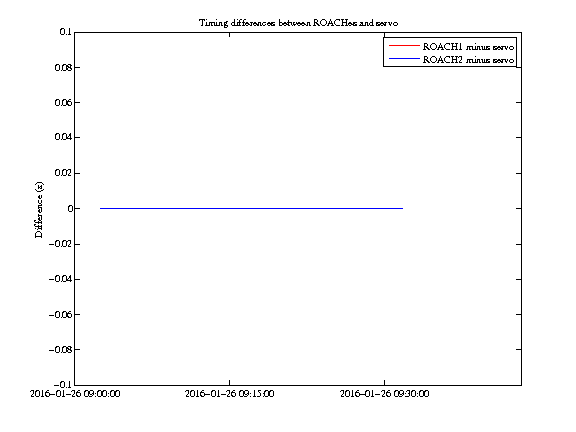Select the 0.02 y-axis tick label
576x432 pixels.
pyautogui.click(x=63, y=173)
